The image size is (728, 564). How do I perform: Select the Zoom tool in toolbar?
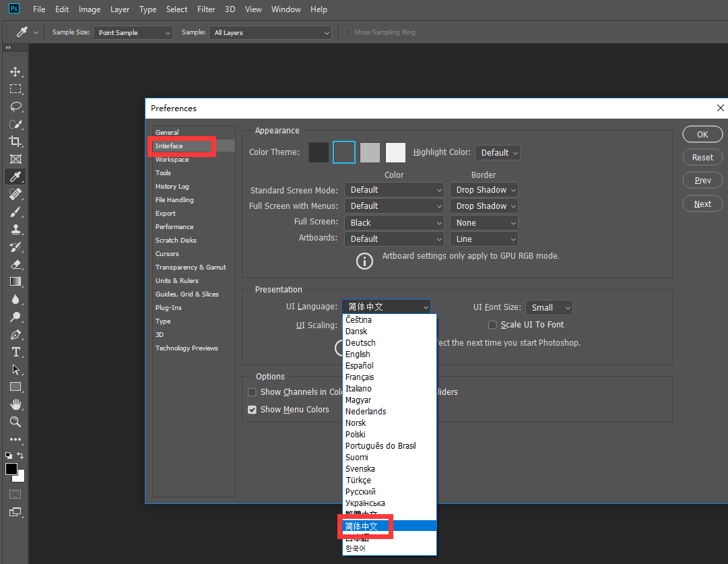15,422
